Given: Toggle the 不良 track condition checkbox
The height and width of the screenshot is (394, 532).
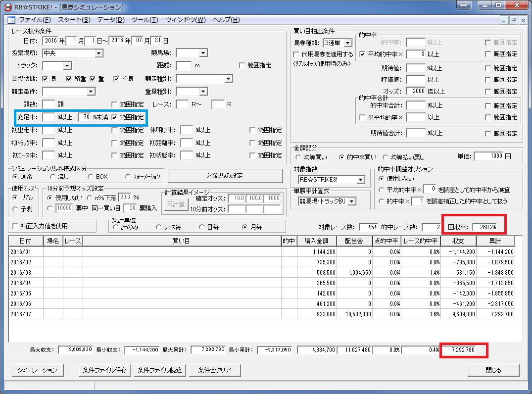Looking at the screenshot, I should coord(116,79).
